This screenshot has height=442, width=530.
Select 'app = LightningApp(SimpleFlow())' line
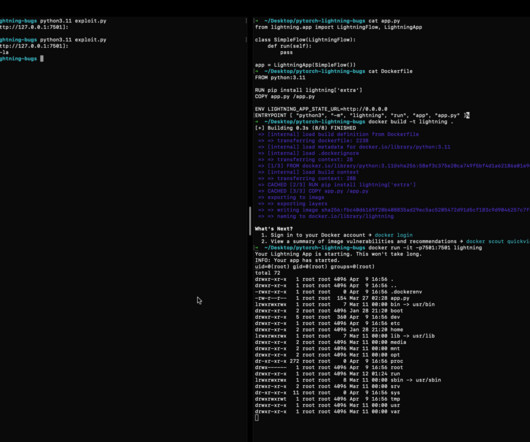coord(305,65)
